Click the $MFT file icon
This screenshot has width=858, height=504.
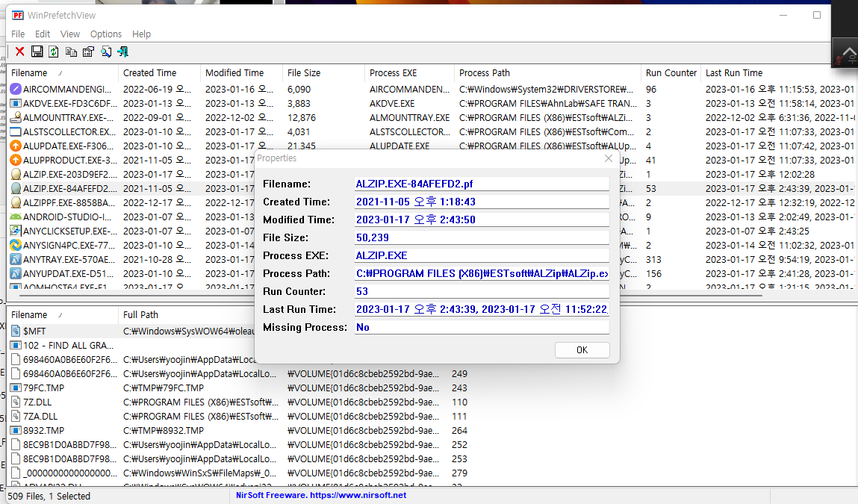click(16, 331)
